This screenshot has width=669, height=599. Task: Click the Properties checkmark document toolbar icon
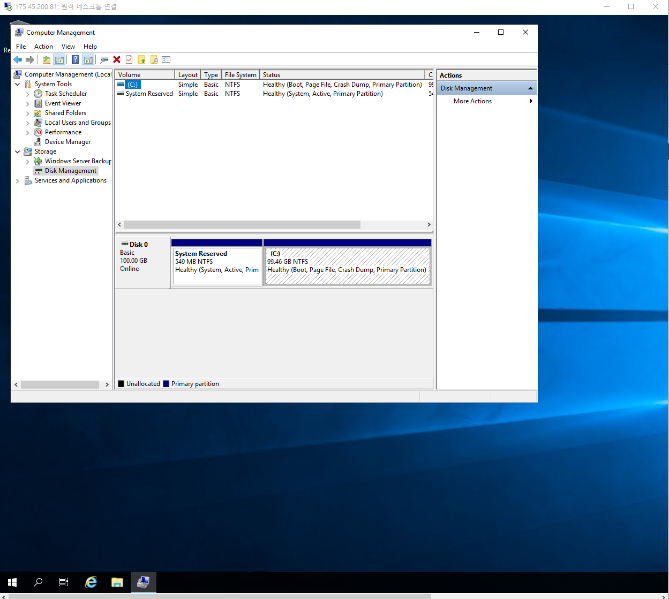coord(129,60)
